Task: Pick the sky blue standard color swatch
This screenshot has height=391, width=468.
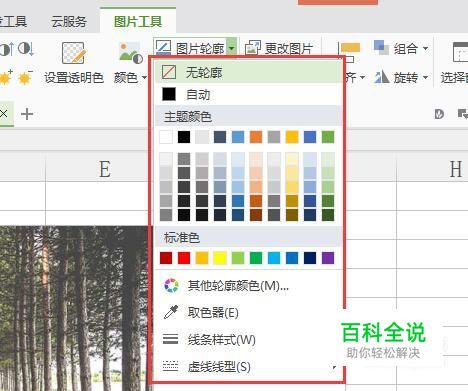Action: click(274, 258)
